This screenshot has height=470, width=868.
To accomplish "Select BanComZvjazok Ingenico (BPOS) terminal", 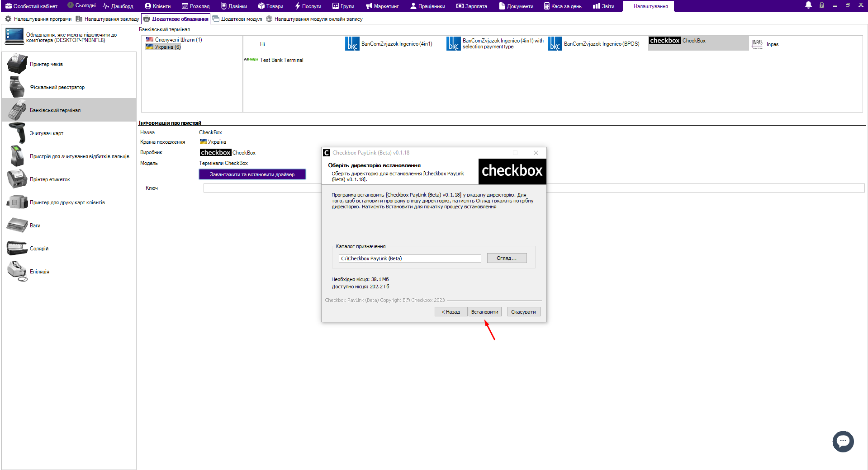I will [x=594, y=44].
